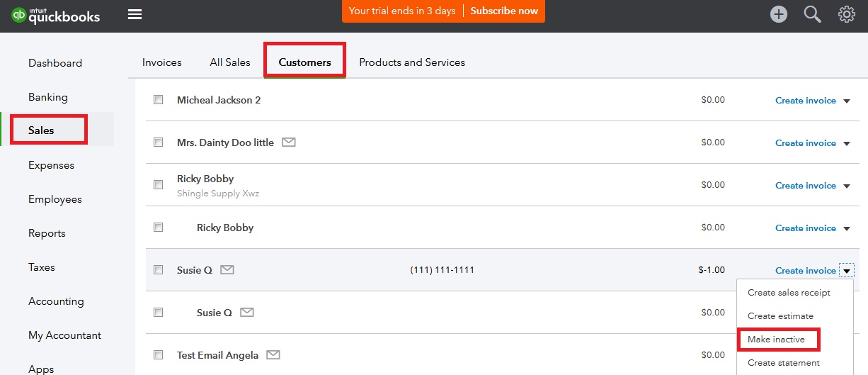
Task: Choose Make inactive from the menu
Action: 776,340
